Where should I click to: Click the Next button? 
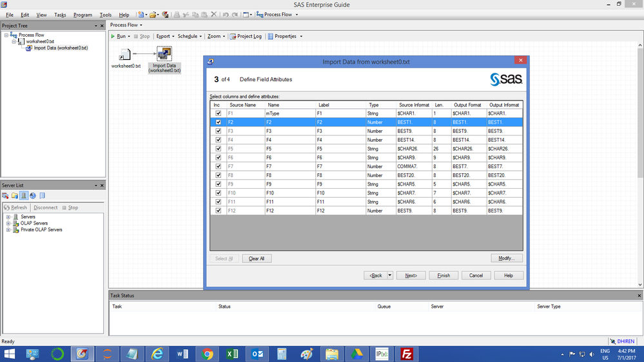tap(411, 276)
